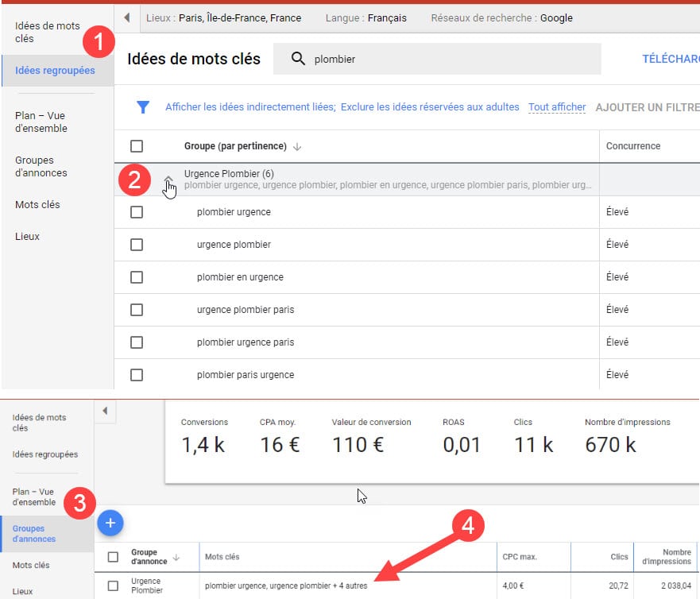The image size is (700, 599).
Task: Collapse the lower sidebar arrow icon
Action: (x=106, y=411)
